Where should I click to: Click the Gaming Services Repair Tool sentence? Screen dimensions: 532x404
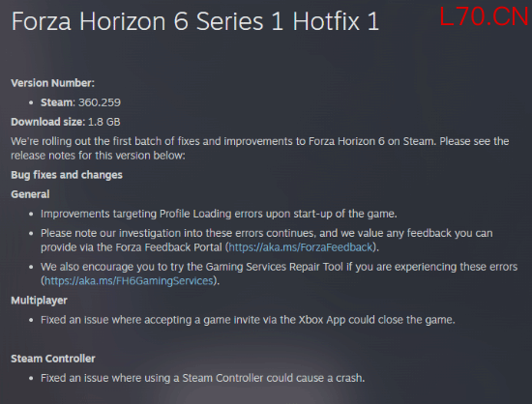[279, 274]
